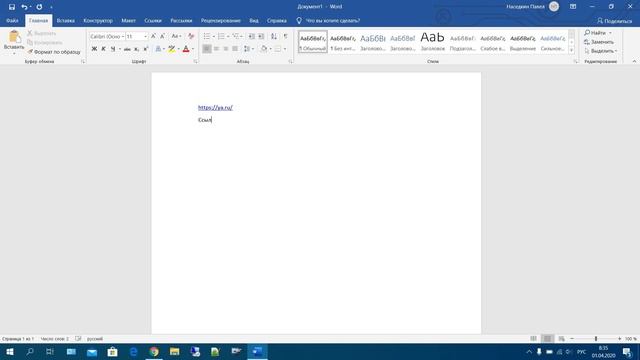Screen dimensions: 640x360
Task: Open the Файл (File) tab
Action: coord(12,20)
